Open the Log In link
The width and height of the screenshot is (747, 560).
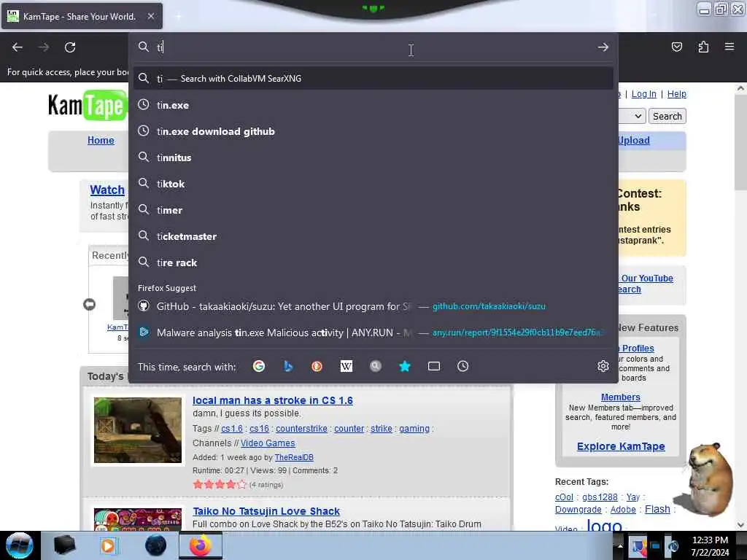tap(643, 94)
